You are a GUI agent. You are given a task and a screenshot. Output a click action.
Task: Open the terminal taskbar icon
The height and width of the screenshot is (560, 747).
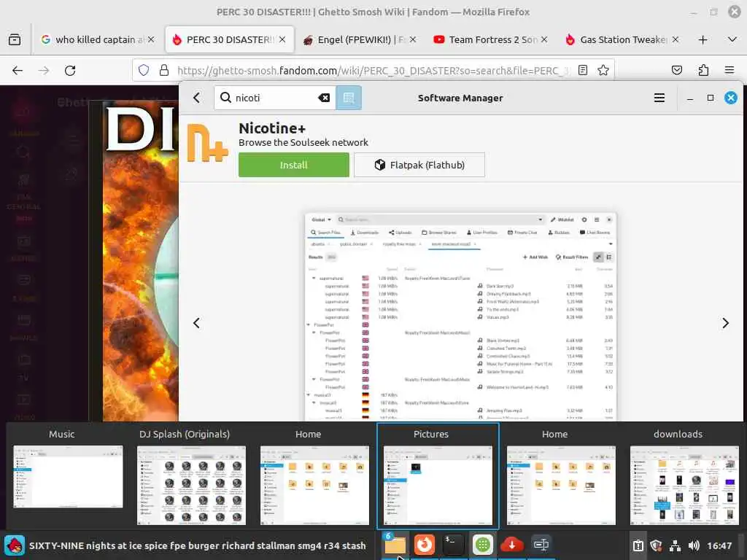click(x=453, y=545)
